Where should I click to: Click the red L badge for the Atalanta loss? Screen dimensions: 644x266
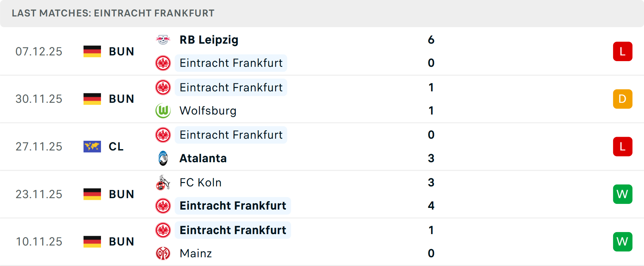tap(623, 146)
